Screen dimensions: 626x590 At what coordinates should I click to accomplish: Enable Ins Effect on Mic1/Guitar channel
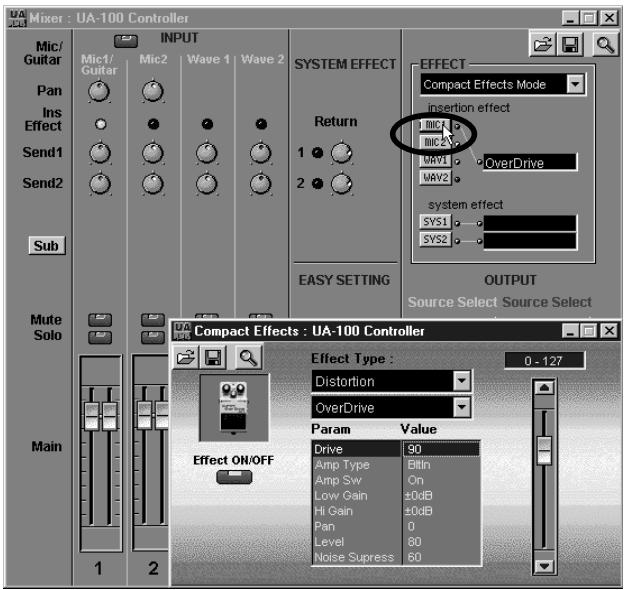click(100, 124)
